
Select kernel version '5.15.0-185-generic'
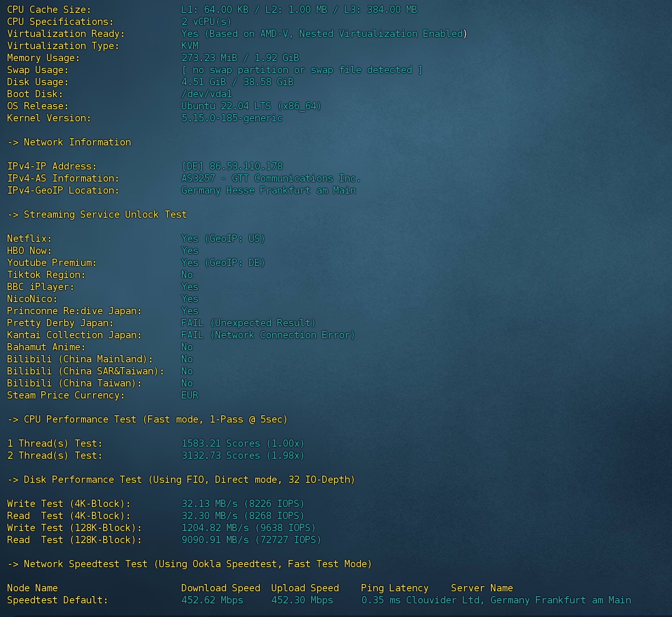coord(232,118)
